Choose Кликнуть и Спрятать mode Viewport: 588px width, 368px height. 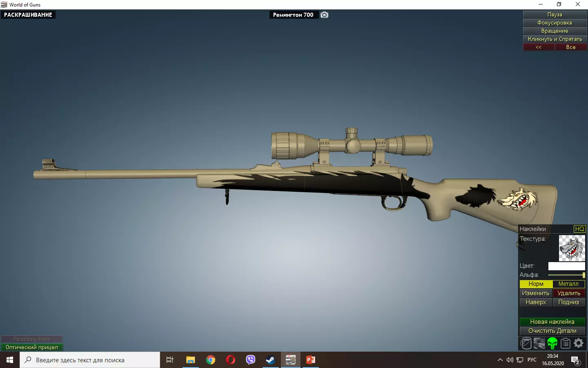(x=555, y=39)
